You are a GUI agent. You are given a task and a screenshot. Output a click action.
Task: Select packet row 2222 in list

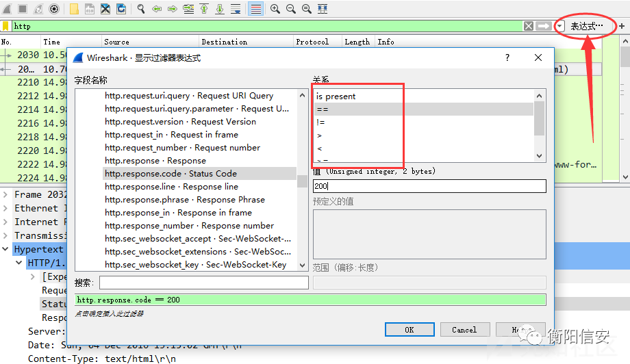[x=34, y=164]
